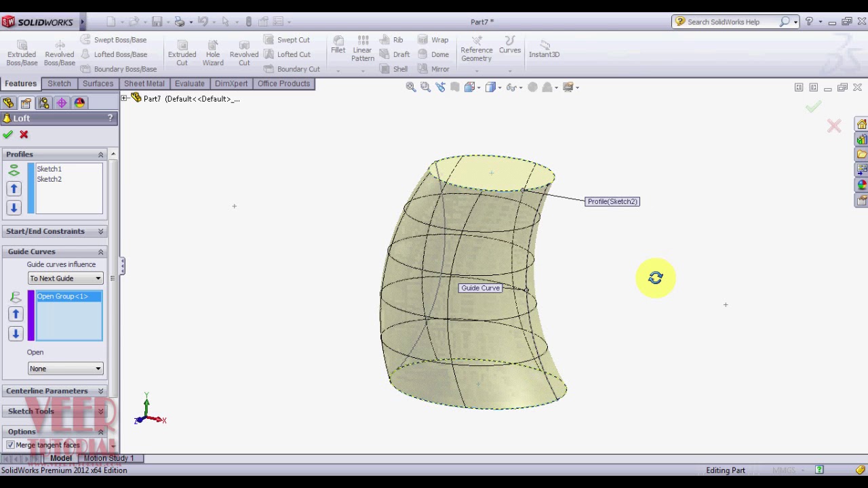Collapse Guide Curves section
Image resolution: width=868 pixels, height=488 pixels.
click(101, 251)
